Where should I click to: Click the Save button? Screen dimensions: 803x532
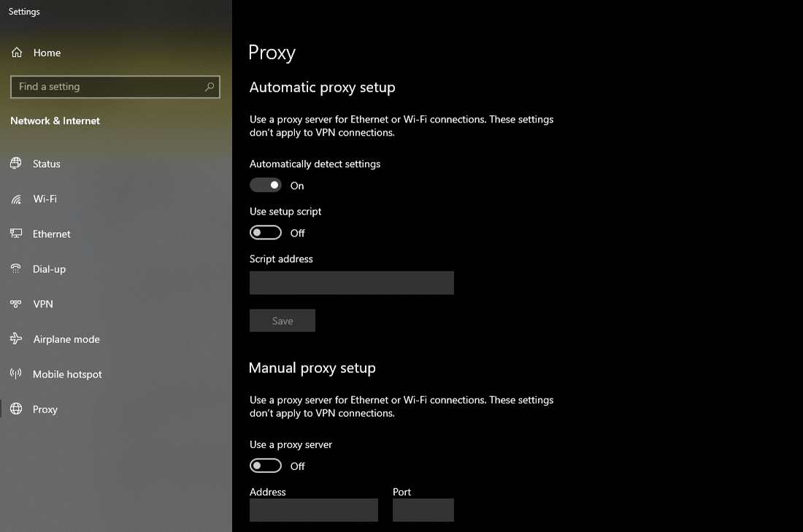[283, 320]
